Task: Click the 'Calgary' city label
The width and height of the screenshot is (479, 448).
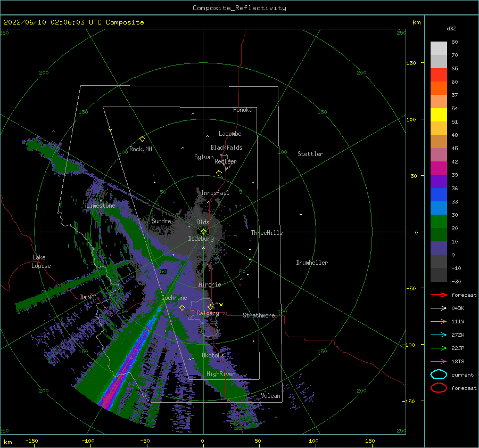Action: point(208,313)
